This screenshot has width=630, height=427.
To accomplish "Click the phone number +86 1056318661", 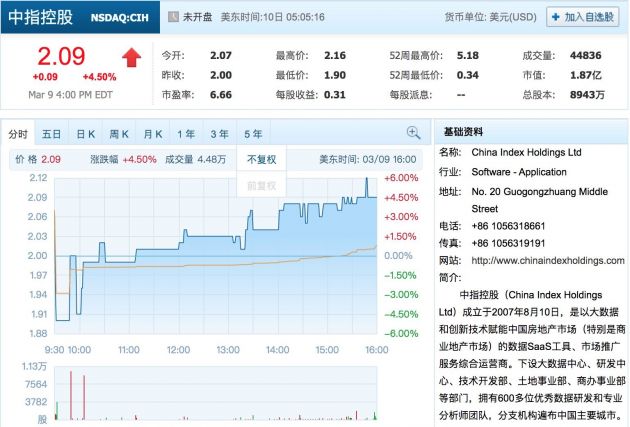I will [x=508, y=226].
